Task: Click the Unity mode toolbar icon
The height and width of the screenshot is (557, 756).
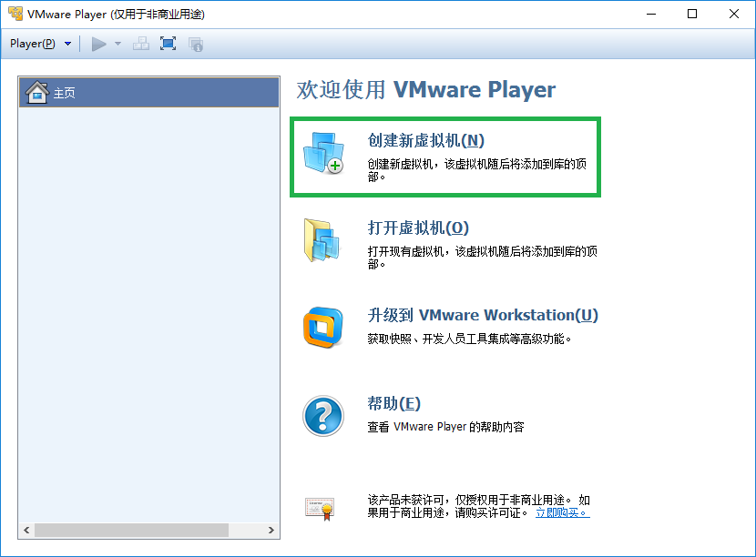Action: [x=196, y=45]
